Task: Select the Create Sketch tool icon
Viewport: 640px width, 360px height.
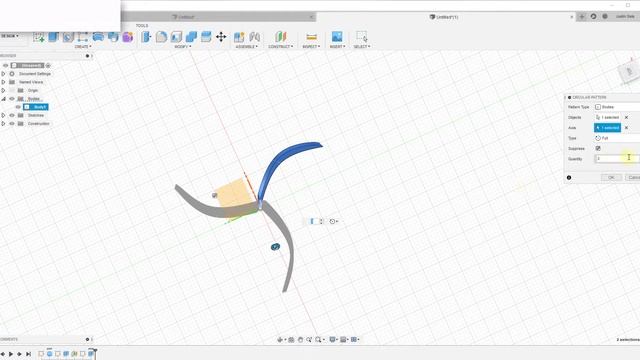Action: (x=39, y=37)
